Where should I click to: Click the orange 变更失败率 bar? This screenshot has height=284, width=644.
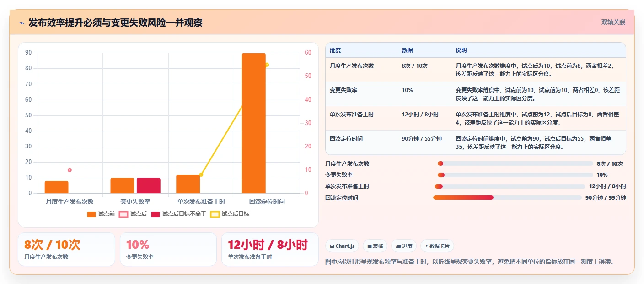(122, 186)
